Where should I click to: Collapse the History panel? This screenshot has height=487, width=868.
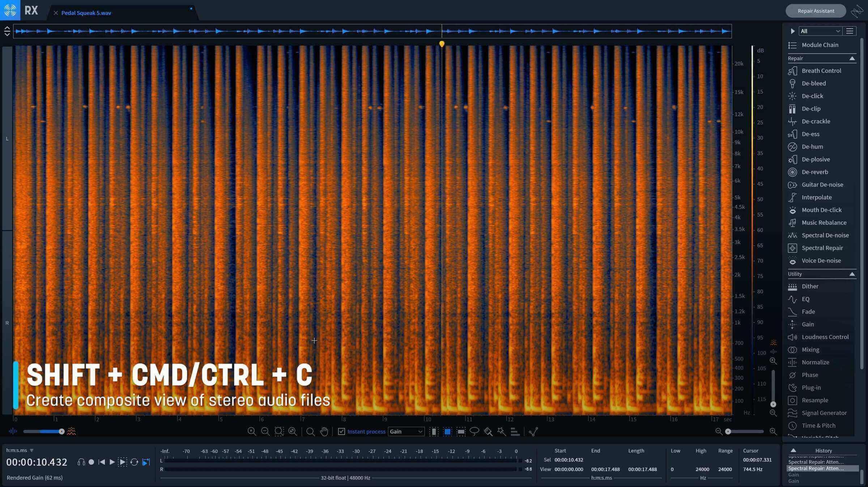tap(793, 450)
